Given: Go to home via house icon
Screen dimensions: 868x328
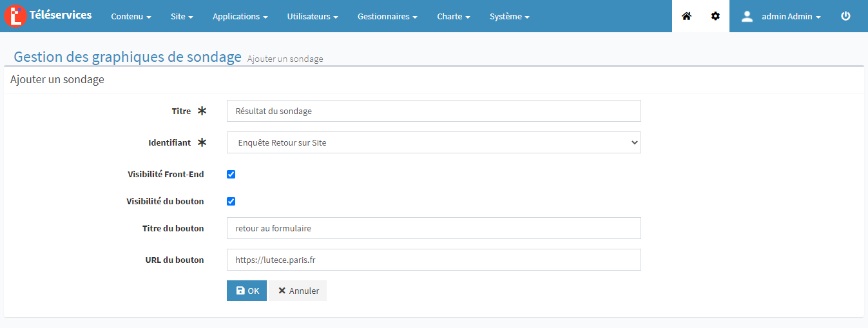Looking at the screenshot, I should (686, 16).
